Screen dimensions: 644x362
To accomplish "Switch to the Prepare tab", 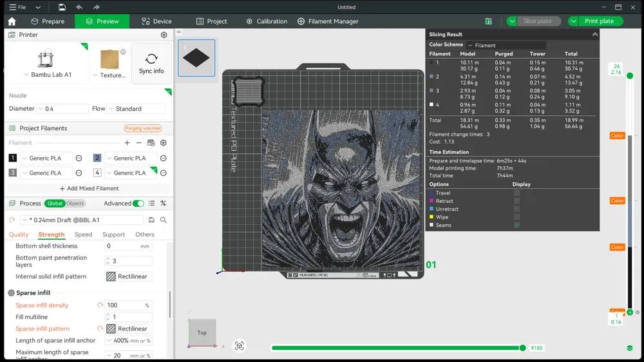I will click(48, 21).
